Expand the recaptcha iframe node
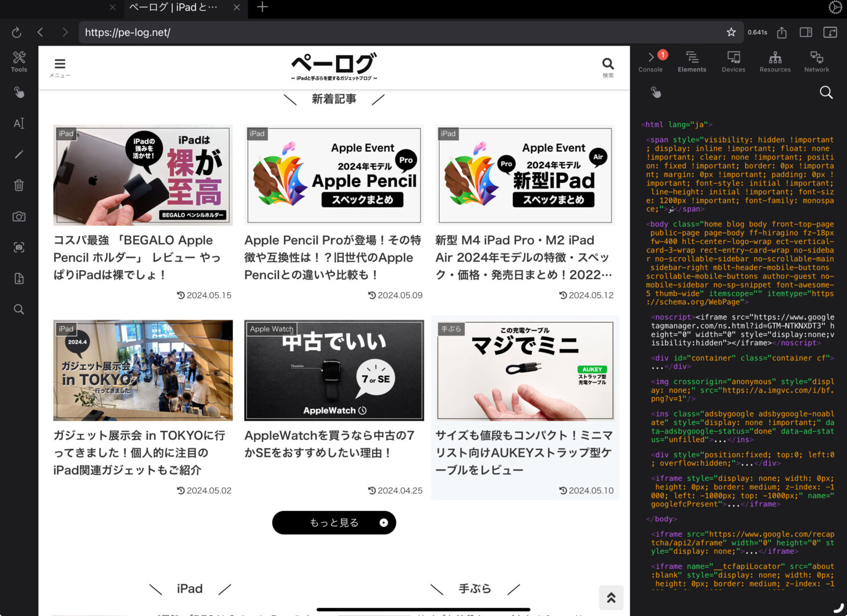The width and height of the screenshot is (847, 616). pyautogui.click(x=743, y=543)
